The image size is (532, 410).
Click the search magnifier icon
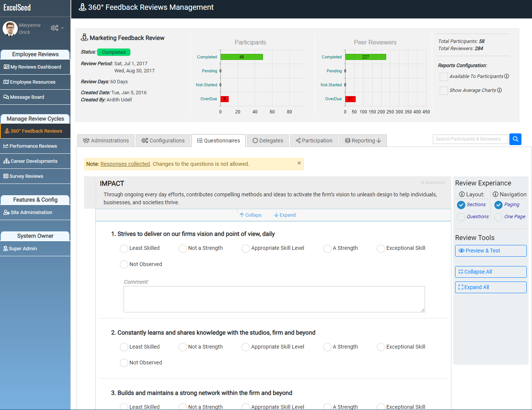pyautogui.click(x=515, y=139)
